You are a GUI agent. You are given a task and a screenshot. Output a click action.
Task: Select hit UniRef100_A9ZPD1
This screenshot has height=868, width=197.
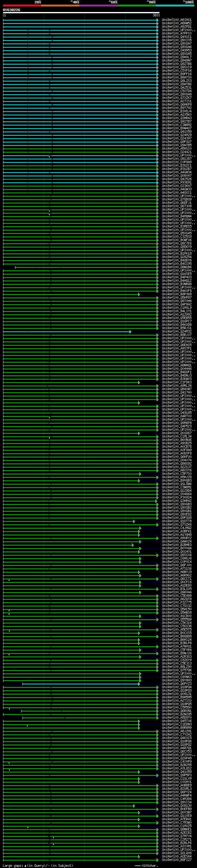click(176, 26)
